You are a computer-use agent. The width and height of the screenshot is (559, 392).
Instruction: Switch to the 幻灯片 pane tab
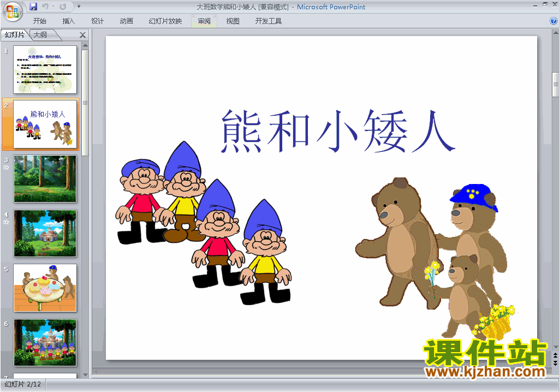pyautogui.click(x=15, y=34)
